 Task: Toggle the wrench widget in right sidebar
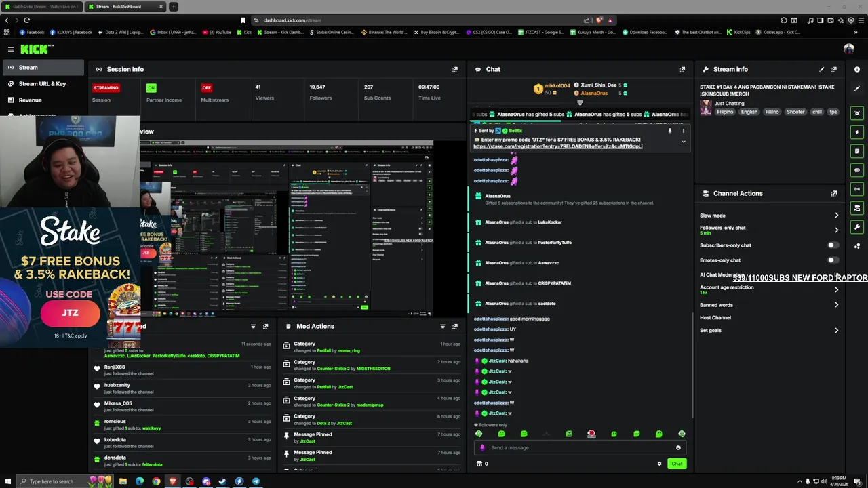[x=857, y=227]
